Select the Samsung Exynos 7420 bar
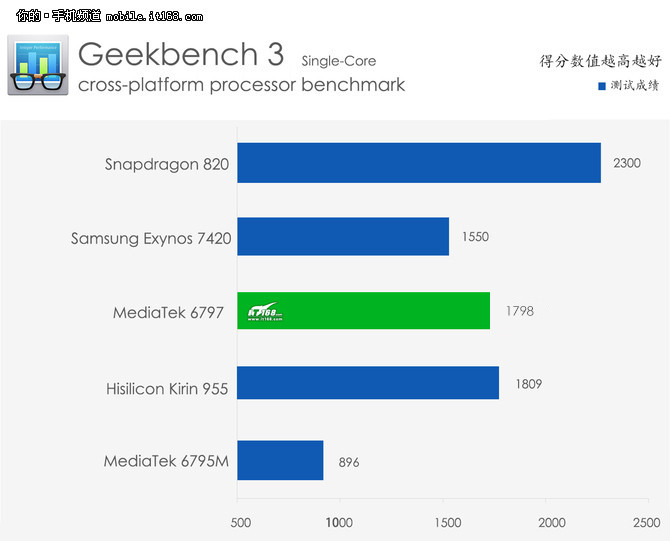This screenshot has height=541, width=670. pyautogui.click(x=342, y=237)
